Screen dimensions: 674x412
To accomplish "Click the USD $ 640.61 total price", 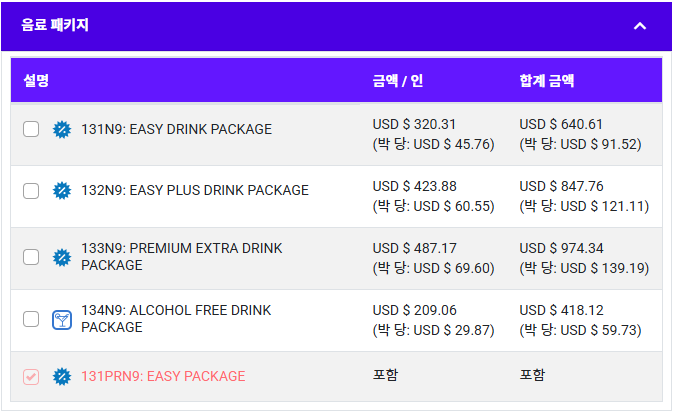I will click(x=561, y=124).
